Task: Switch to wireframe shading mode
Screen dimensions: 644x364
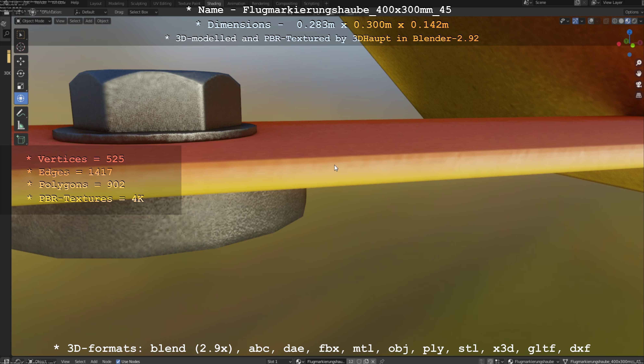Action: point(614,21)
